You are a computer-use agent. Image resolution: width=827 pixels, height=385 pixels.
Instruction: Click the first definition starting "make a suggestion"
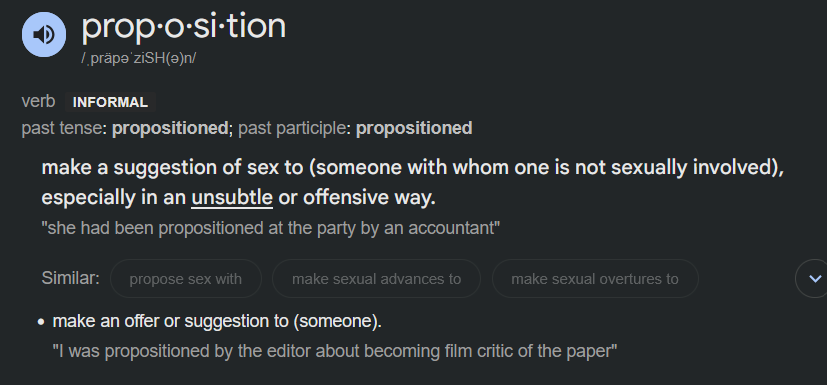tap(413, 182)
